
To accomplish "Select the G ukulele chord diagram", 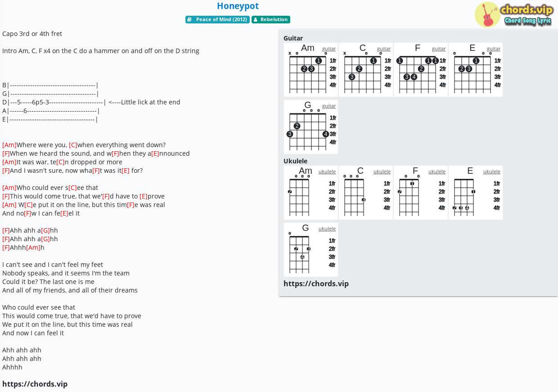I will click(311, 250).
